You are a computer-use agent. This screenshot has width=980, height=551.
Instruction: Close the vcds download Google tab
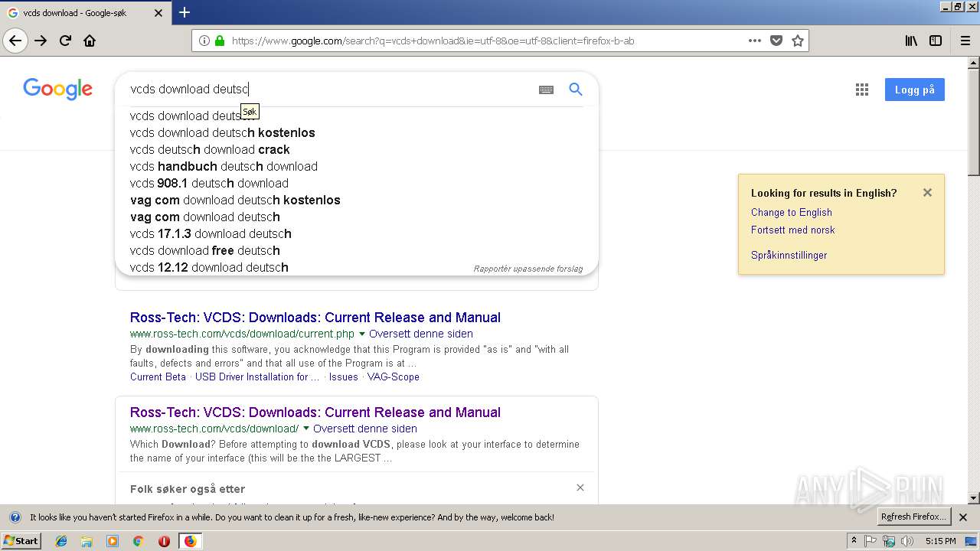click(x=158, y=13)
